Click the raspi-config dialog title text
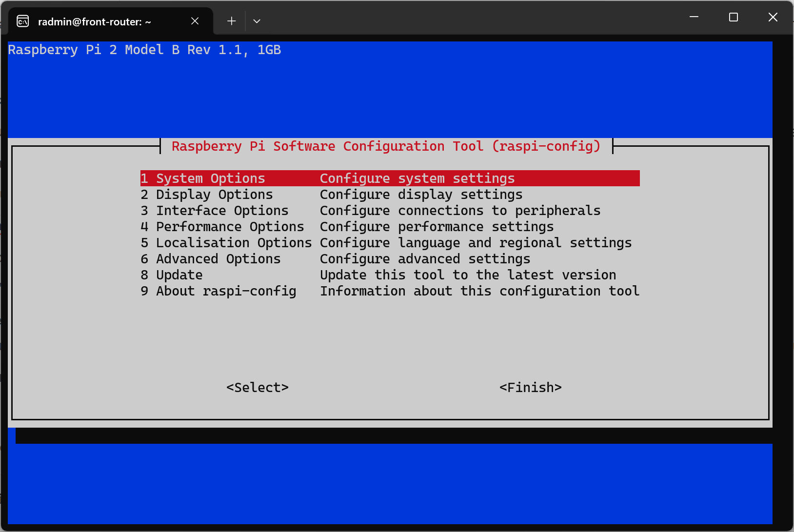The image size is (794, 532). 386,146
